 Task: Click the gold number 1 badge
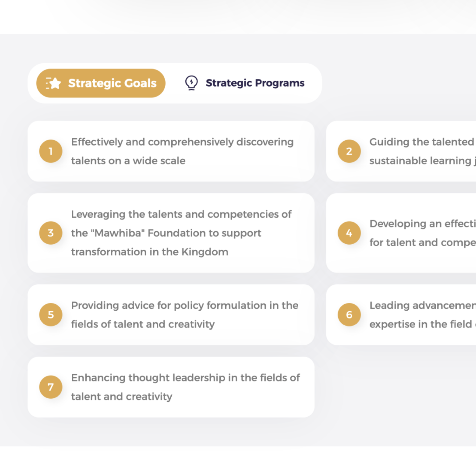(51, 151)
